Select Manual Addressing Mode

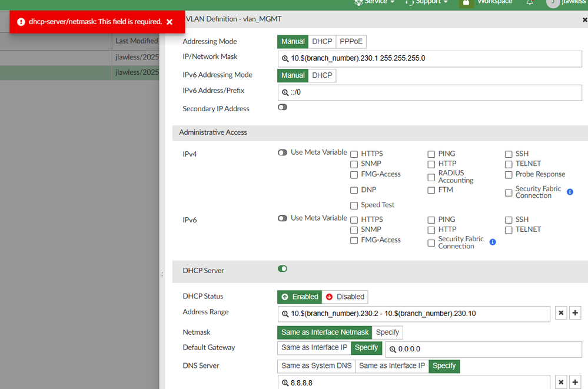pyautogui.click(x=293, y=42)
